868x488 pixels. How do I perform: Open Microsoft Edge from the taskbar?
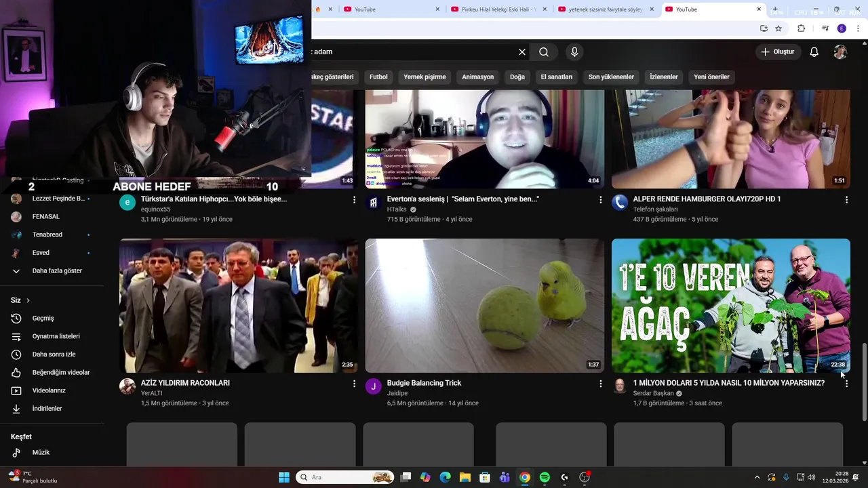point(445,477)
